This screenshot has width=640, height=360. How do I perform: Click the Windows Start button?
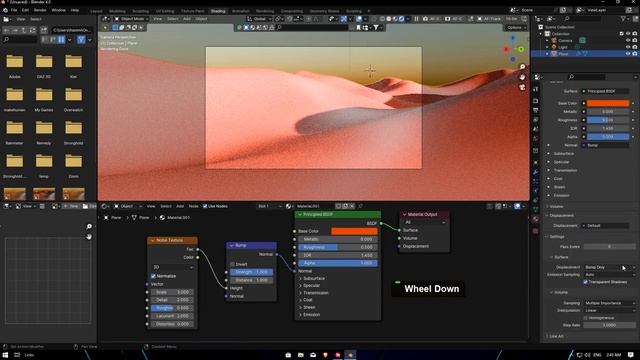(x=5, y=355)
